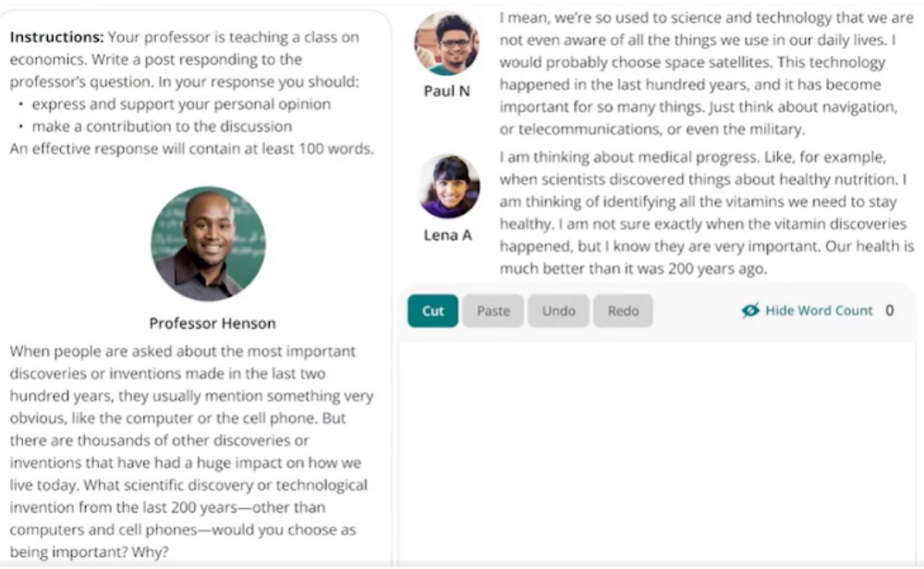Viewport: 924px width, 569px height.
Task: Click the Hide Word Count text link
Action: point(819,310)
